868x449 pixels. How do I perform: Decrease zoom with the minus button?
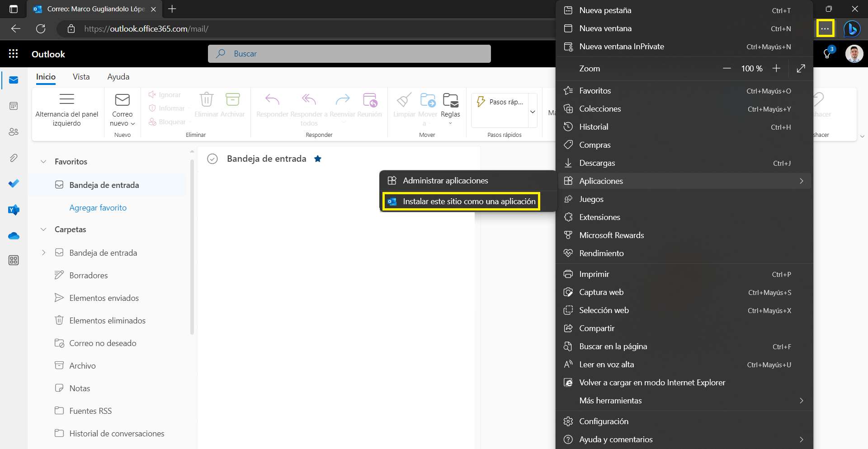726,68
